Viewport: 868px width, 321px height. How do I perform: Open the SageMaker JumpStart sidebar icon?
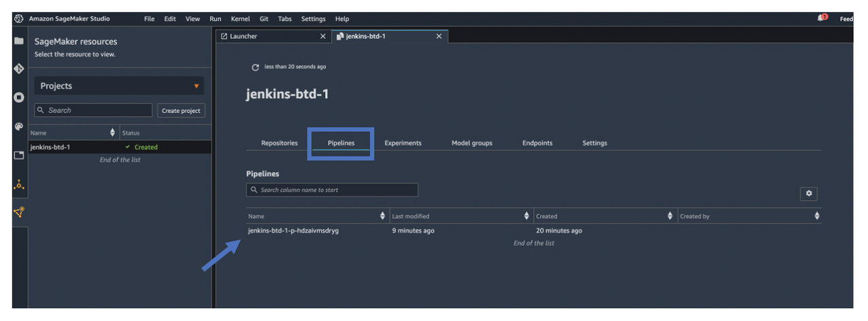coord(19,184)
